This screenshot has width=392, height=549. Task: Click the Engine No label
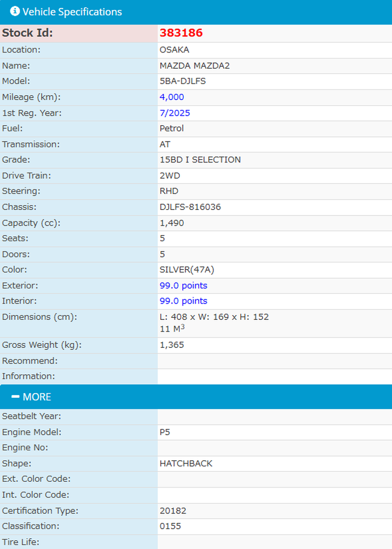pyautogui.click(x=25, y=447)
